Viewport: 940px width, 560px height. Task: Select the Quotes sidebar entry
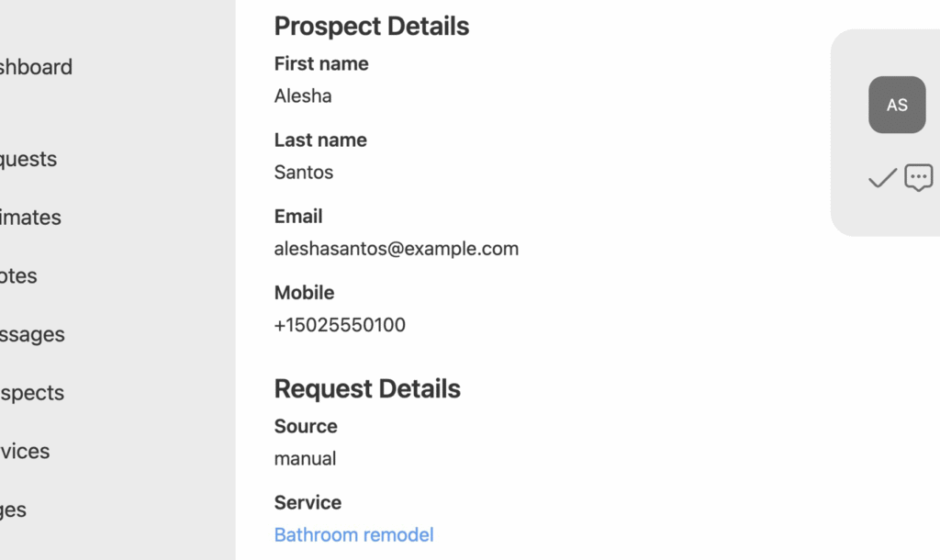18,276
